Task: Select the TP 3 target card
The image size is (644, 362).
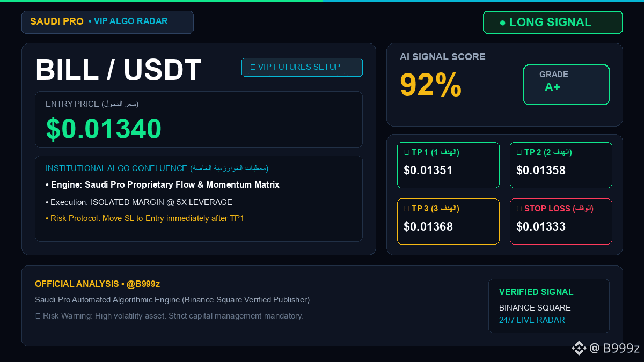Action: coord(448,221)
